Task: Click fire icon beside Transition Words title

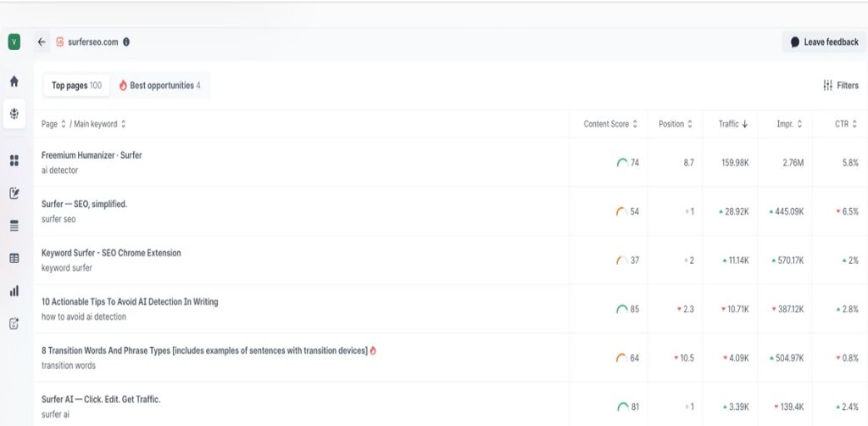Action: (x=373, y=350)
